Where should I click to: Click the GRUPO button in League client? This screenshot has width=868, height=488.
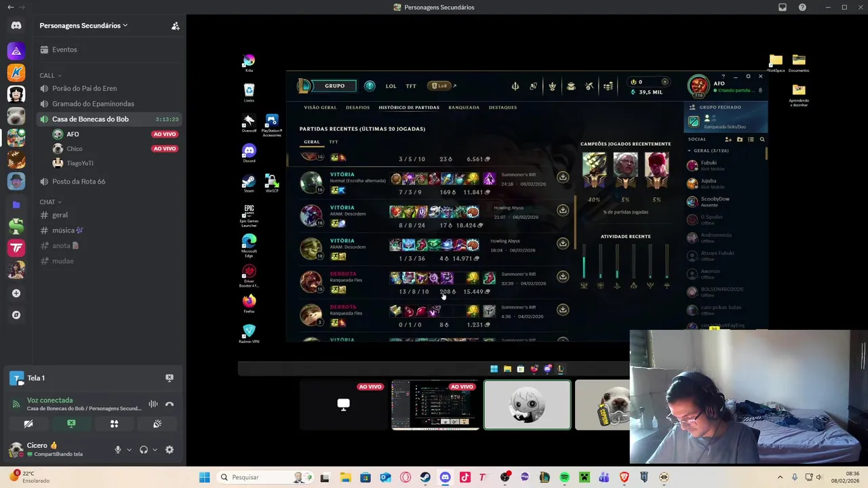point(334,86)
